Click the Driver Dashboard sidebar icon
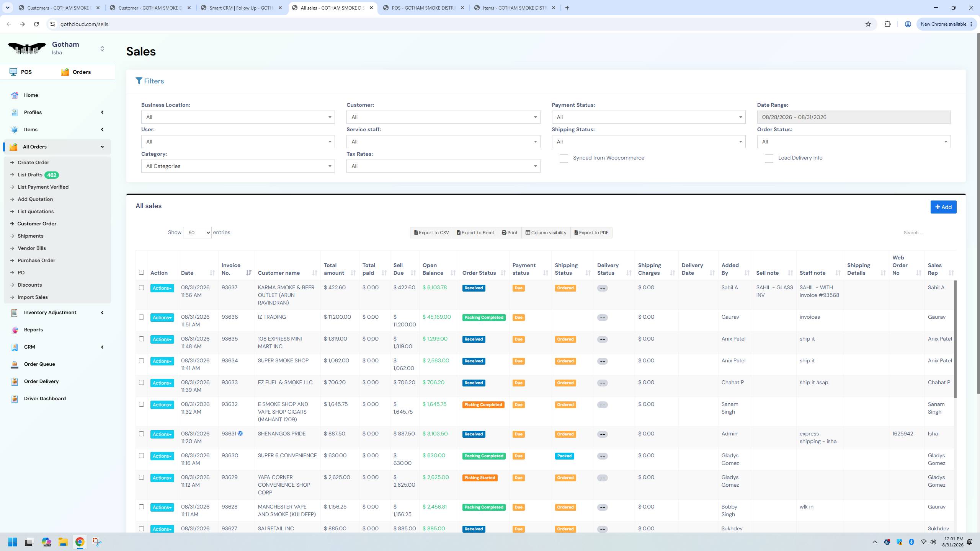Viewport: 980px width, 551px height. (15, 399)
